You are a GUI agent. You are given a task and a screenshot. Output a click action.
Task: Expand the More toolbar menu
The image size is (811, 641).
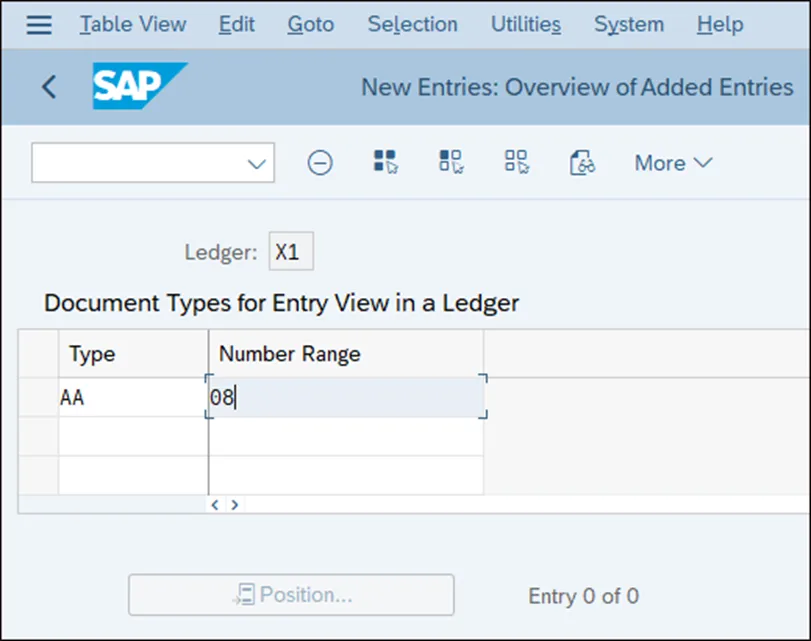point(673,163)
